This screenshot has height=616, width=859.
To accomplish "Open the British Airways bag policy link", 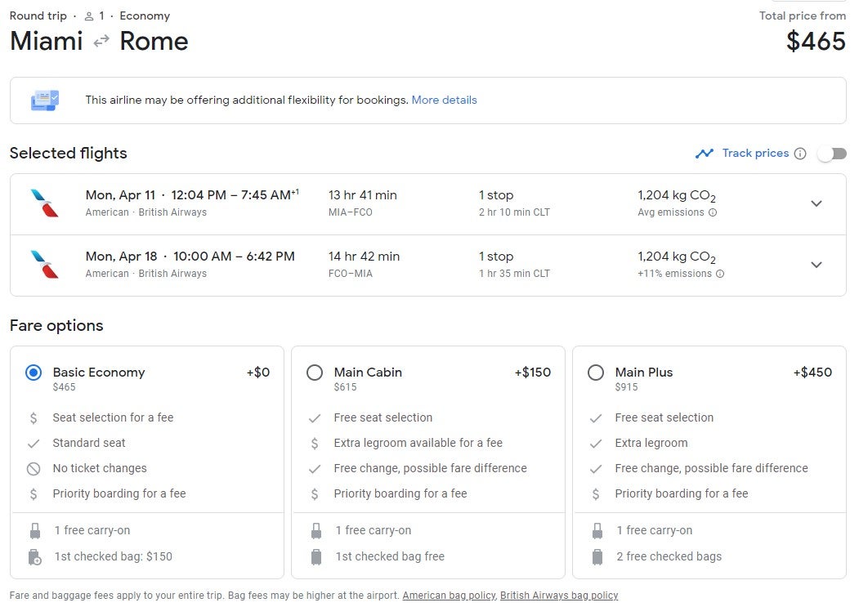I will coord(559,596).
